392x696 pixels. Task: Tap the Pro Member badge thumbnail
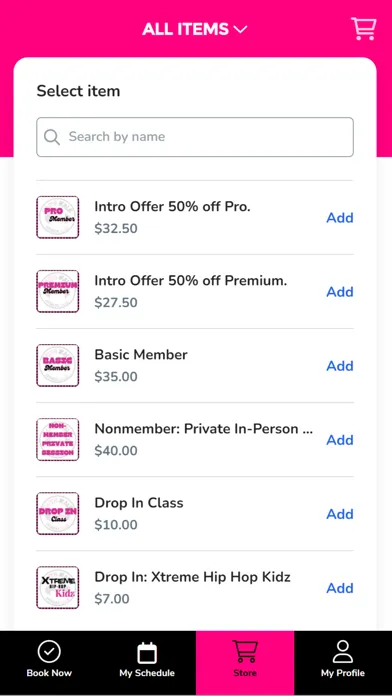tap(58, 217)
